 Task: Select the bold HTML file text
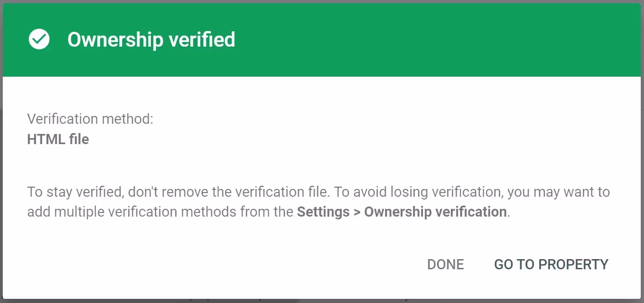click(x=58, y=139)
